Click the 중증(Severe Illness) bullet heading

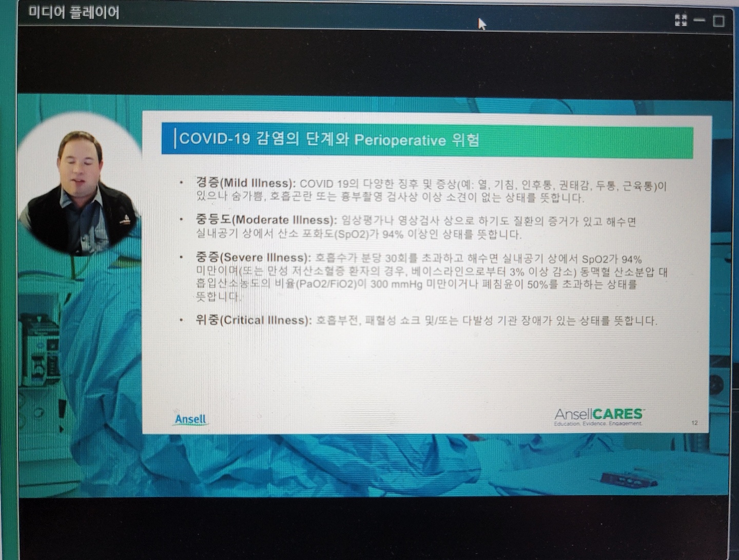(254, 257)
